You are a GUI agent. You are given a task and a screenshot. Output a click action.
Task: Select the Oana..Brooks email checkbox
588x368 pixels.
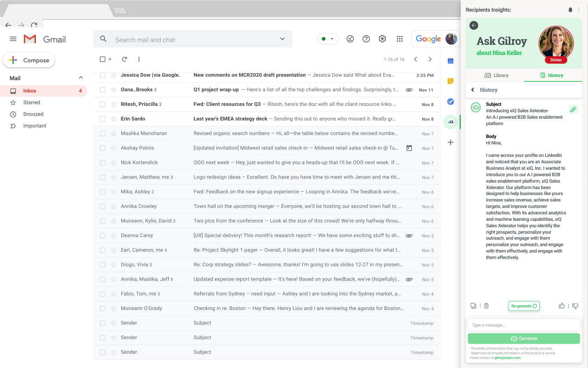coord(102,90)
